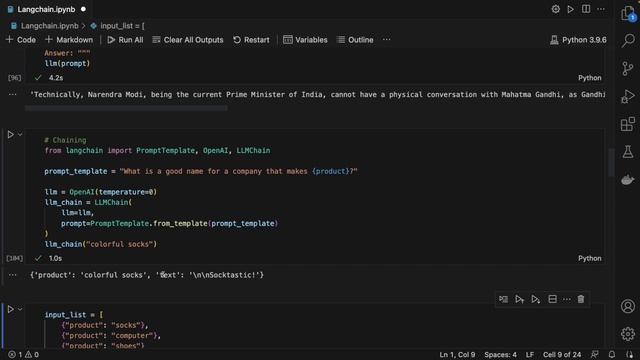640x360 pixels.
Task: Show the notebook Outline
Action: [x=355, y=40]
